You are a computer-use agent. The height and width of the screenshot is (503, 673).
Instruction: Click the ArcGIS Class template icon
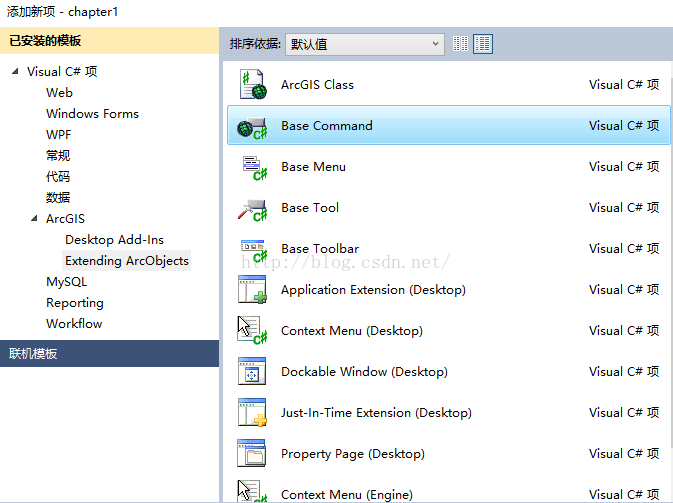click(253, 84)
